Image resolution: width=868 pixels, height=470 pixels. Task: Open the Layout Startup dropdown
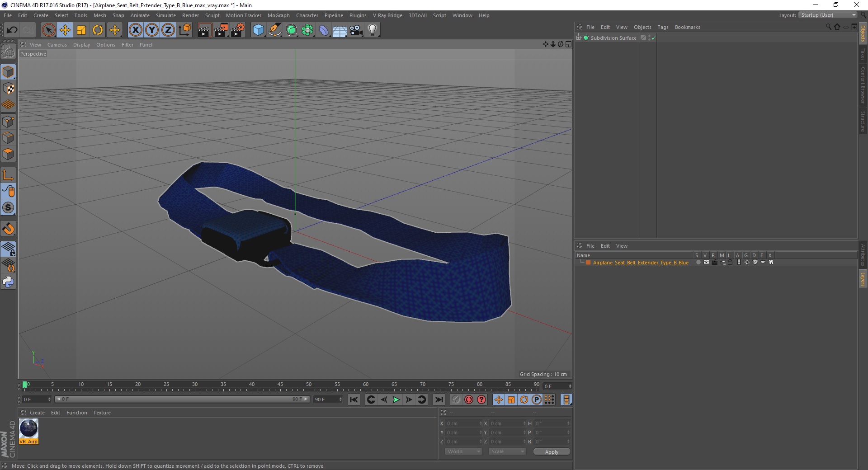828,15
